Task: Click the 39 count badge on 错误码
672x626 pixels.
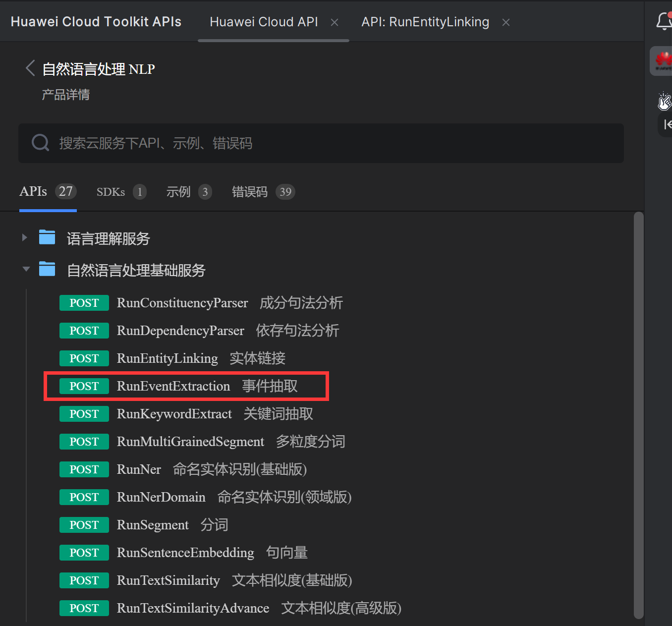Action: pos(285,192)
